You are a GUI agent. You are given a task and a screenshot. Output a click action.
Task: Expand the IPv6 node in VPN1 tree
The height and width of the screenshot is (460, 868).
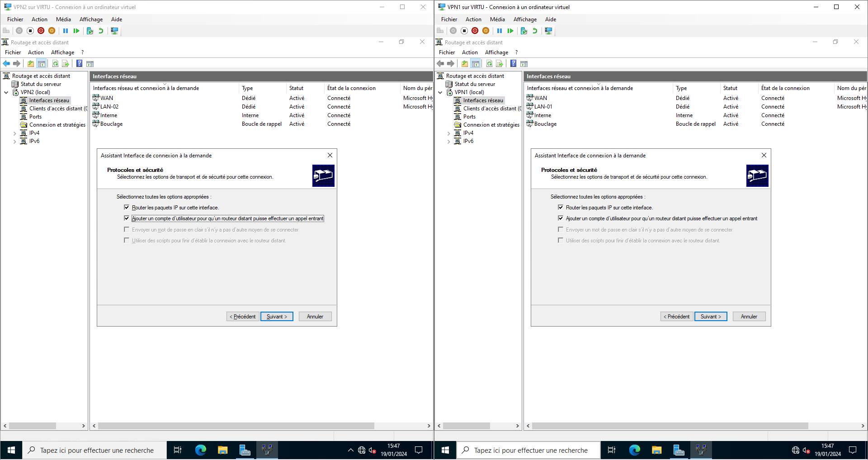[448, 142]
